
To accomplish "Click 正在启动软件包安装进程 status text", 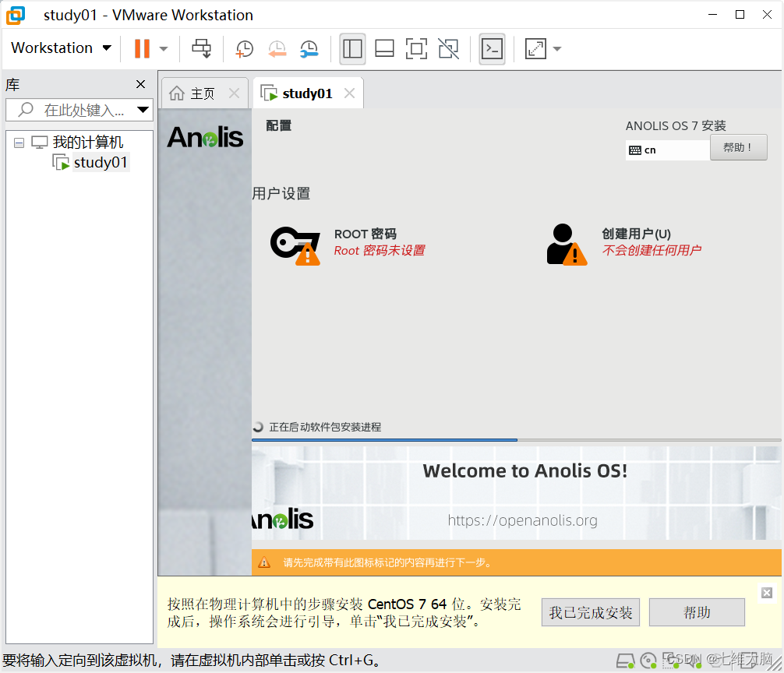I will 325,427.
